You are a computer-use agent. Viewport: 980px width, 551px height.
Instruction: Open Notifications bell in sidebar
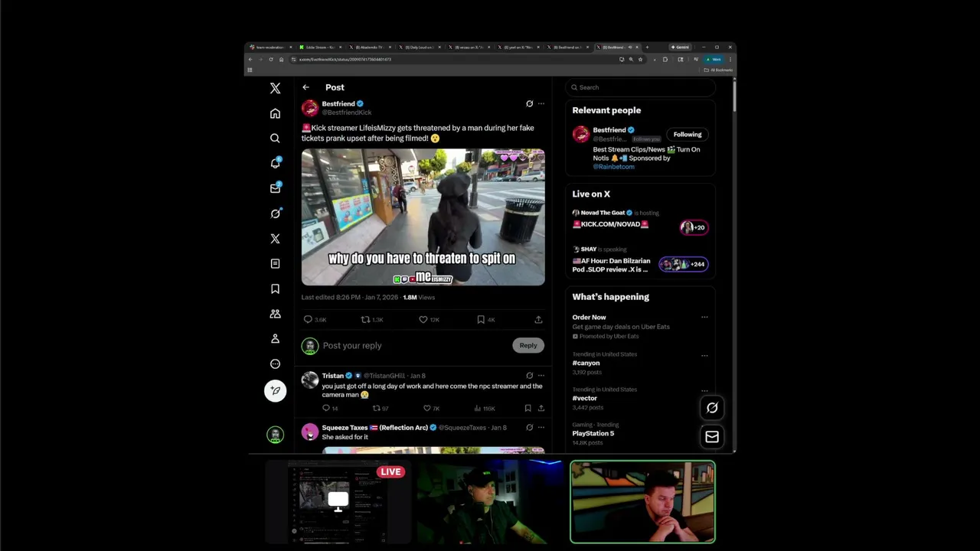[x=275, y=163]
